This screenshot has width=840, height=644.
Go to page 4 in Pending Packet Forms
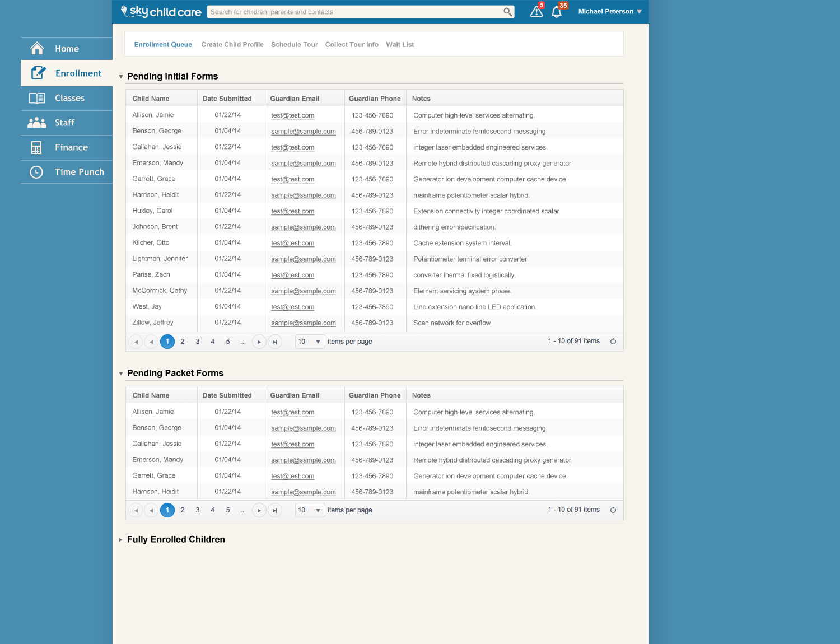(x=213, y=510)
